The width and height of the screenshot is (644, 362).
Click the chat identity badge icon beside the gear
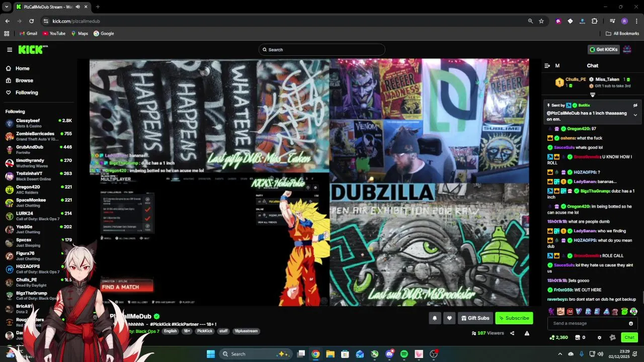coord(612,337)
